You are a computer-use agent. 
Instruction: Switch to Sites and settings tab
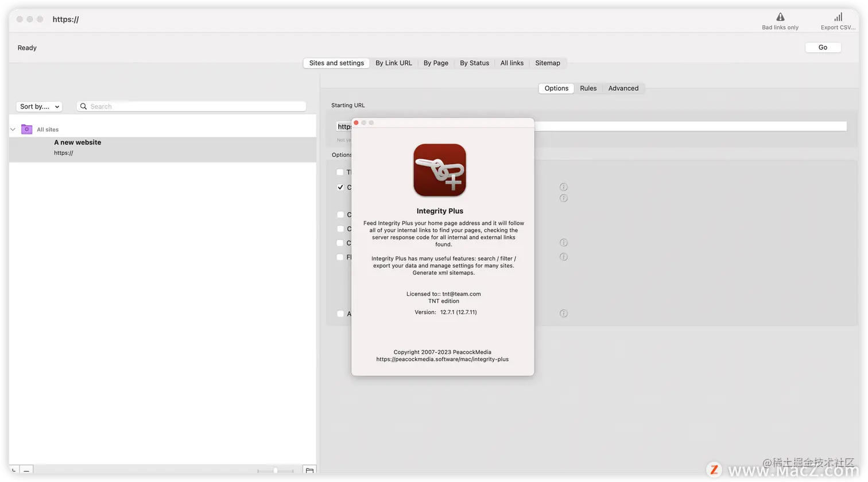(336, 63)
